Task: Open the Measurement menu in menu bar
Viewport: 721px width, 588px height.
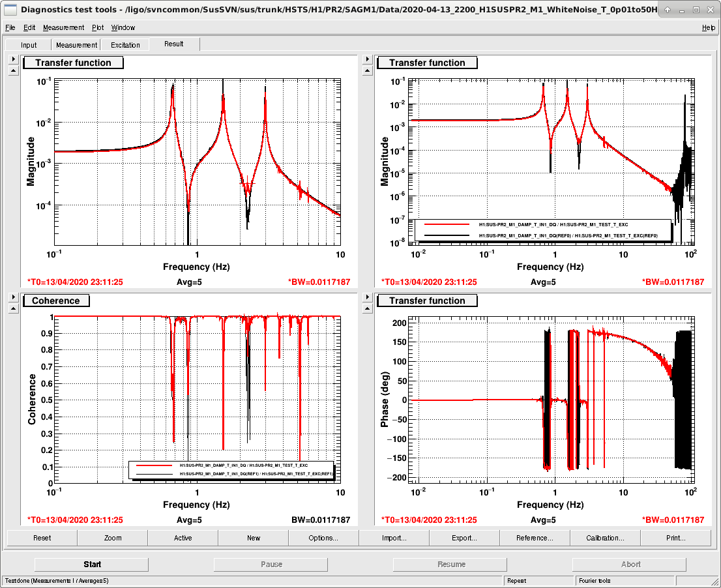Action: 63,27
